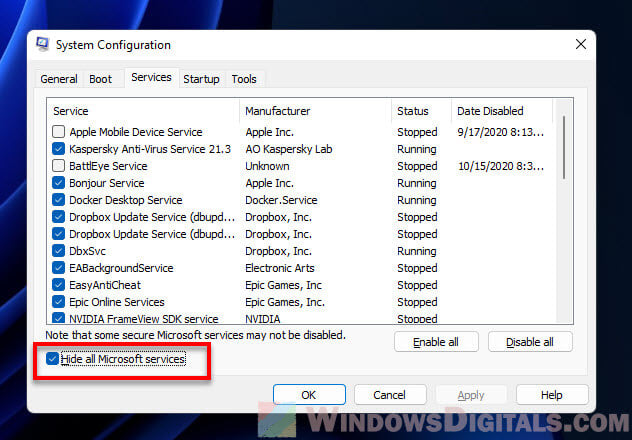This screenshot has width=632, height=440.
Task: Disable Docker Desktop Service checkbox
Action: [x=58, y=200]
